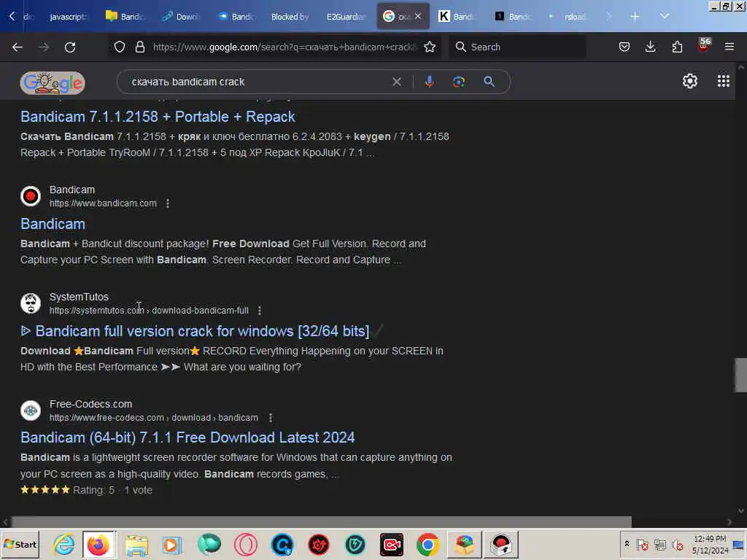Open more options for the Free-Codecs result
Viewport: 747px width, 560px height.
(x=271, y=418)
